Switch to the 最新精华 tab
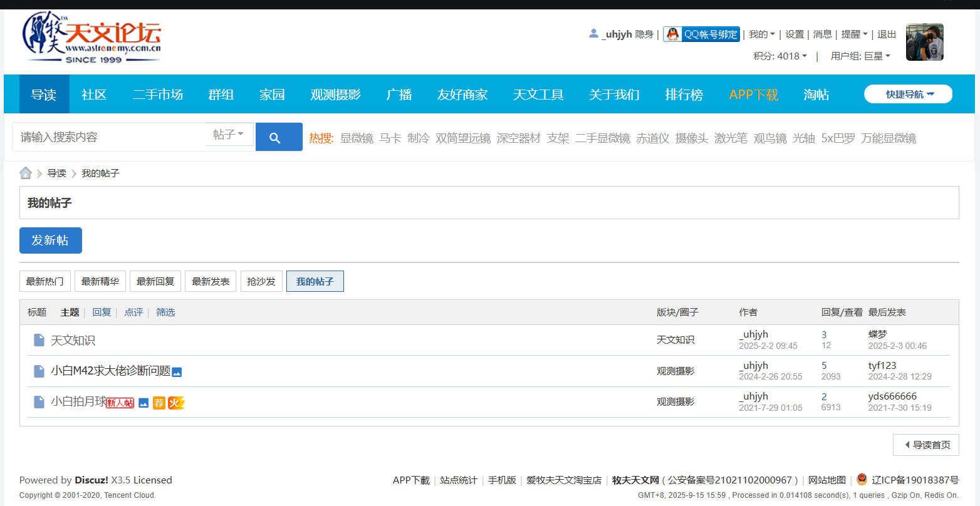 coord(100,281)
